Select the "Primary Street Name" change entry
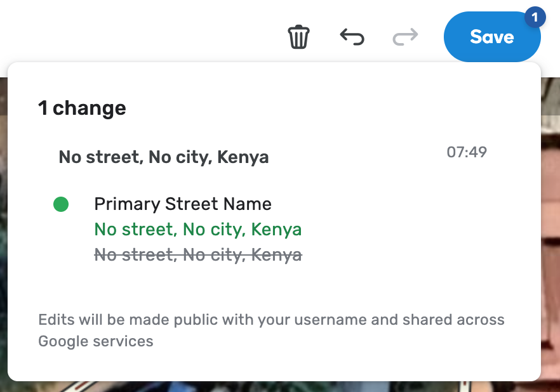Viewport: 560px width, 392px height. (x=183, y=204)
